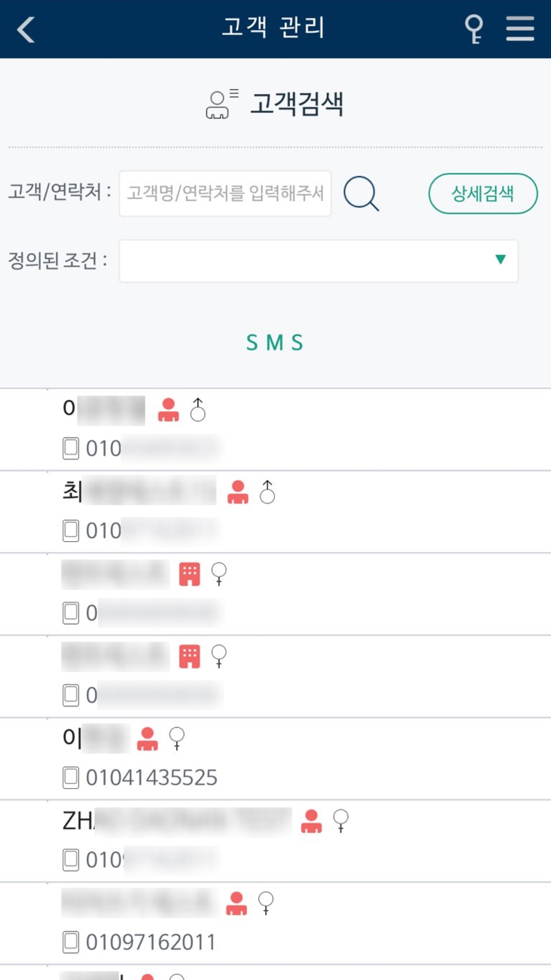Select the phone number 01041435525
This screenshot has width=551, height=980.
coord(152,778)
